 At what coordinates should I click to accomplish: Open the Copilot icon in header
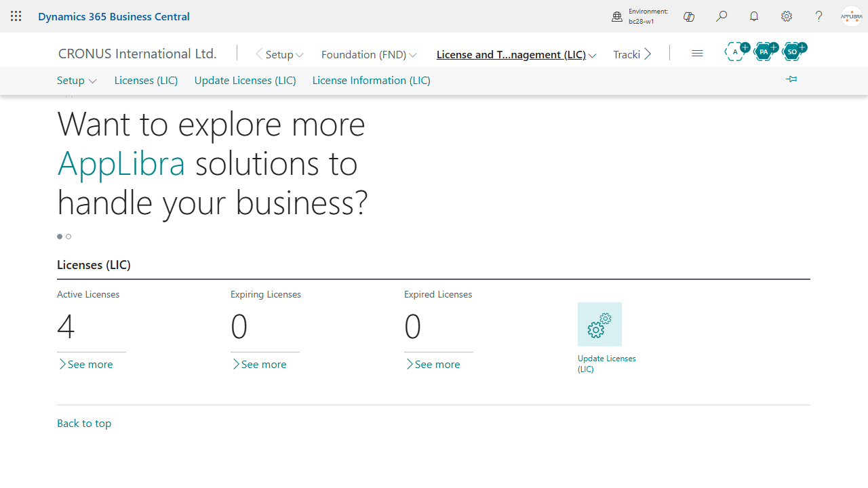689,16
